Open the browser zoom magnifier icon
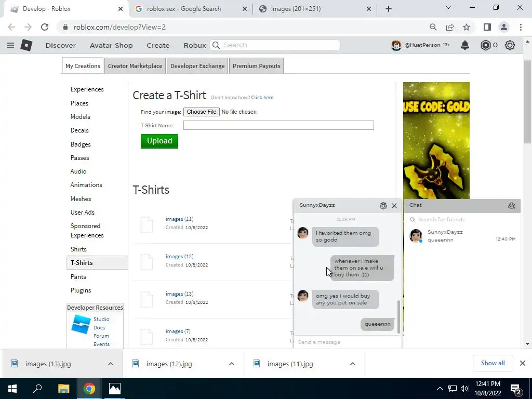 pos(433,27)
